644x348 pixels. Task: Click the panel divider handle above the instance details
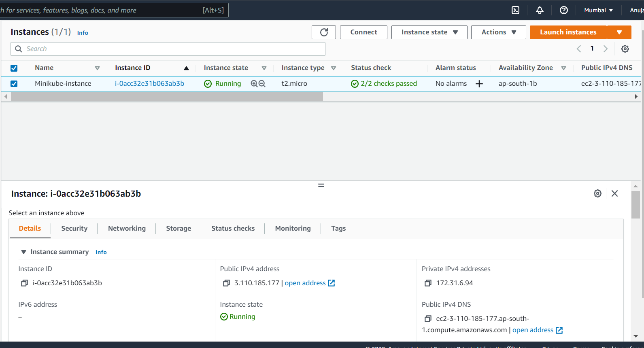pyautogui.click(x=321, y=185)
